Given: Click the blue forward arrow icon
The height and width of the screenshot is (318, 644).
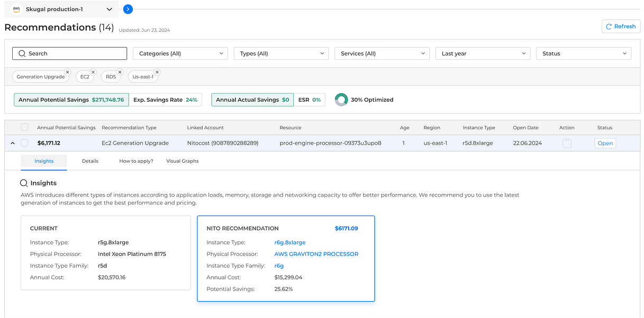Looking at the screenshot, I should click(x=128, y=9).
